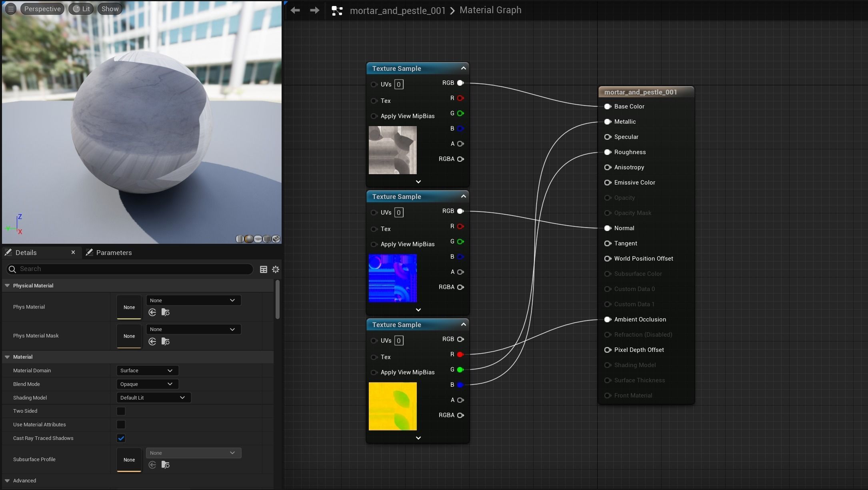
Task: Enable the Two Sided checkbox
Action: (121, 411)
